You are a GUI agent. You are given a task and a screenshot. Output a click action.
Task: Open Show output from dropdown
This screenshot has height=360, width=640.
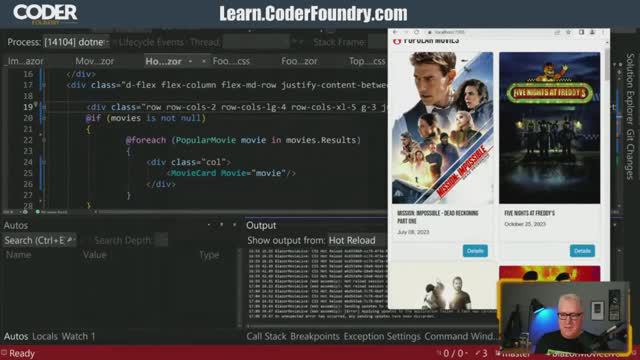pyautogui.click(x=357, y=240)
